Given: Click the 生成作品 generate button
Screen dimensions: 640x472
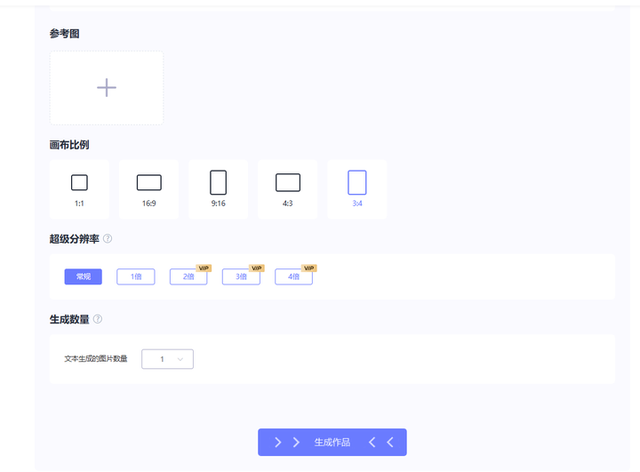Looking at the screenshot, I should click(x=332, y=442).
